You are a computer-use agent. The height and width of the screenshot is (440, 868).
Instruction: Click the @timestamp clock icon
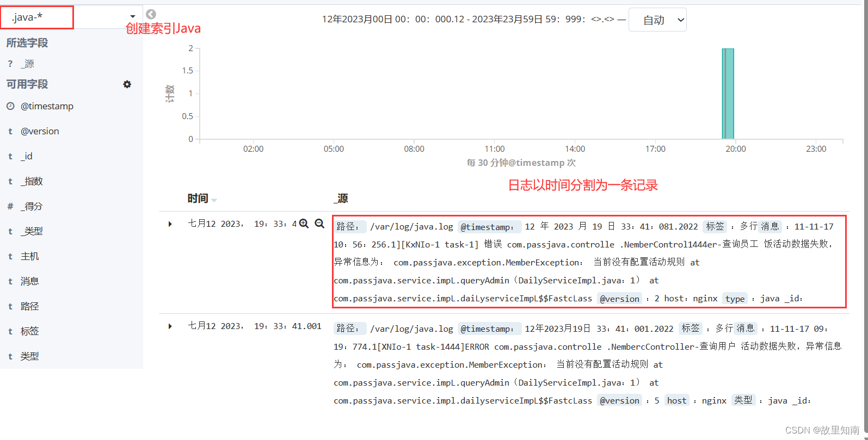[x=10, y=106]
